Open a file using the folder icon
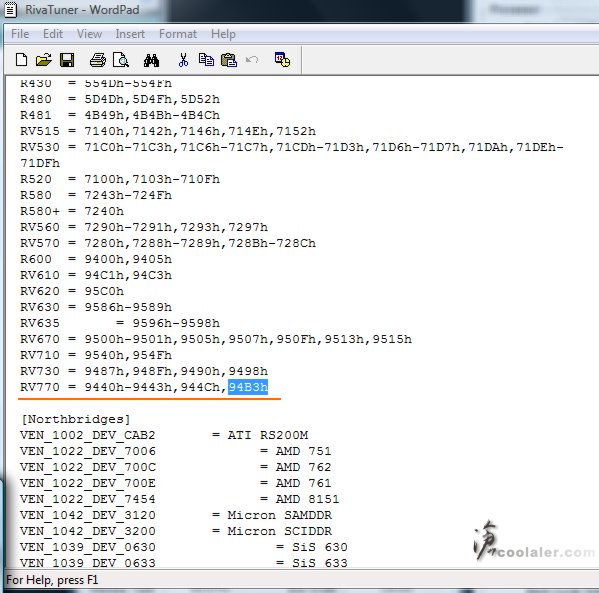The image size is (599, 593). pyautogui.click(x=44, y=60)
